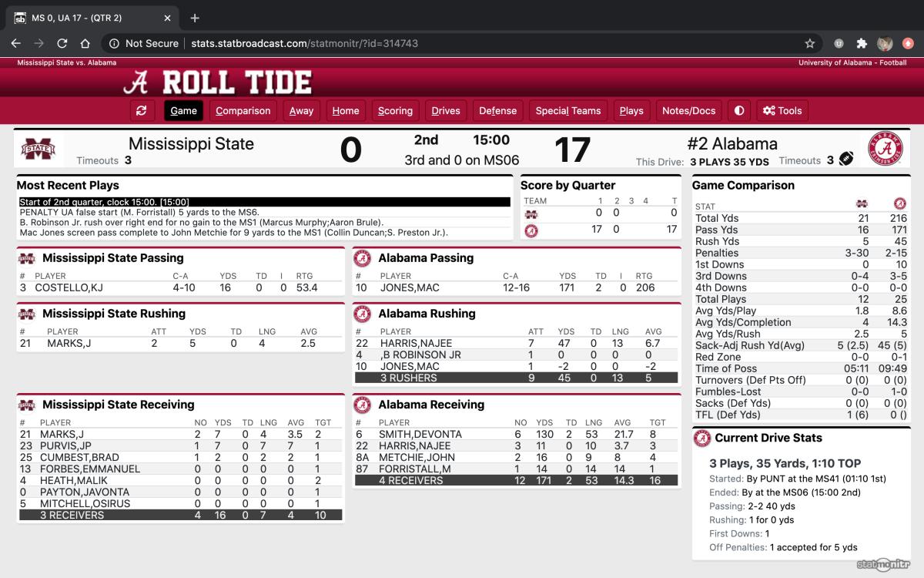Click the 'Score by Quarter' heading
Screen dimensions: 924x578
567,185
